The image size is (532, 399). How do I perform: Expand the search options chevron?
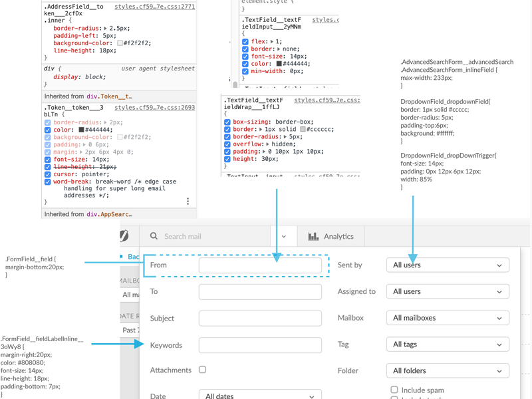tap(284, 237)
